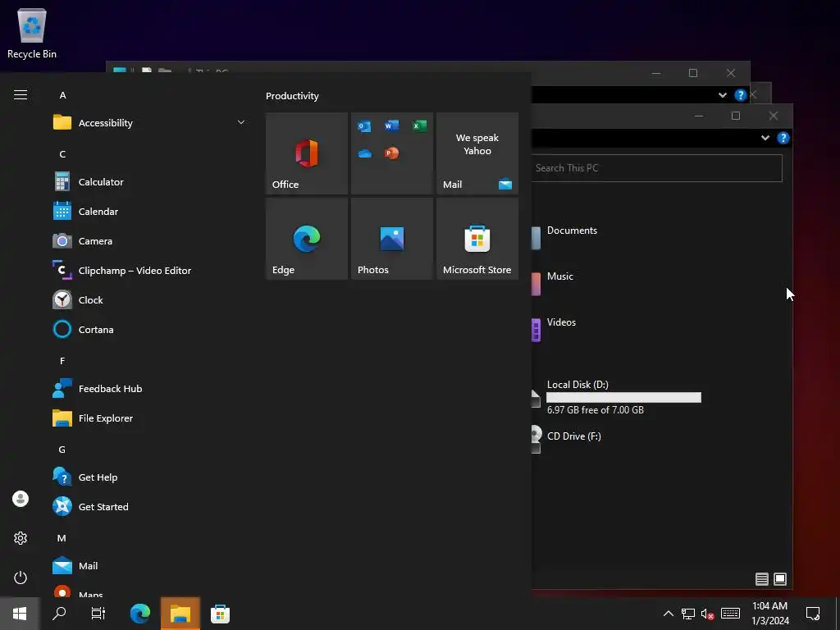Switch File Explorer to large icons view
The height and width of the screenshot is (630, 840).
[x=780, y=578]
